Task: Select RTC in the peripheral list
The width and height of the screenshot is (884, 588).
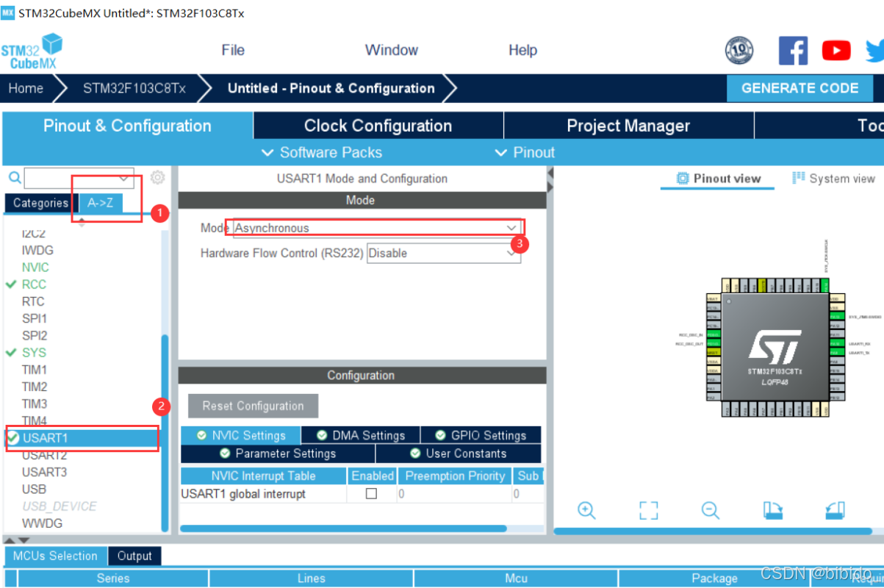Action: tap(33, 301)
